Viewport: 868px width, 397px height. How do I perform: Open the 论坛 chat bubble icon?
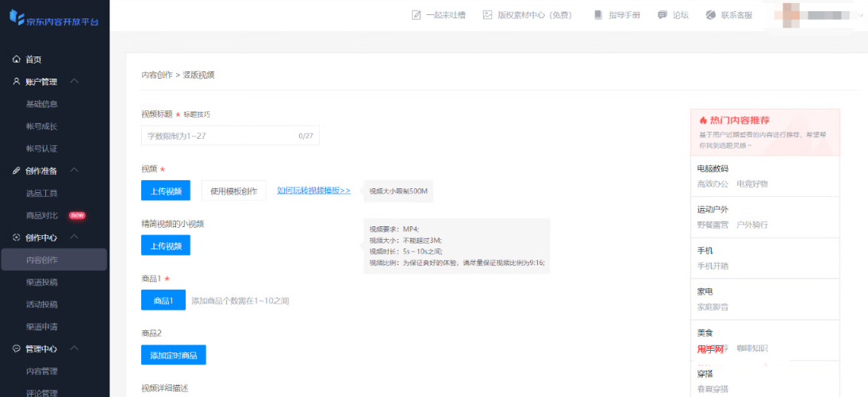point(662,15)
